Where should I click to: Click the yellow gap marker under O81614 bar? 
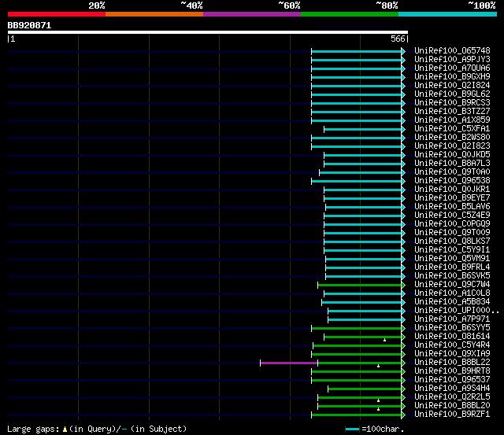[x=384, y=340]
